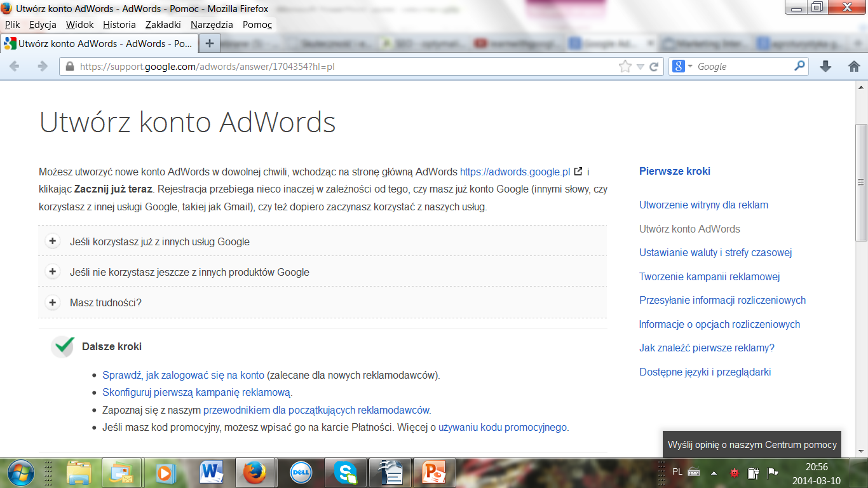The image size is (868, 488).
Task: Open 'Tworzenie kampanii reklamowej' link
Action: tap(710, 276)
